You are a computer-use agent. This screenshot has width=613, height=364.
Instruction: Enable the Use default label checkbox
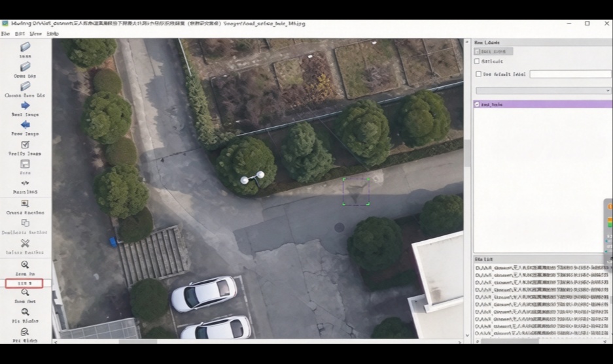coord(478,74)
